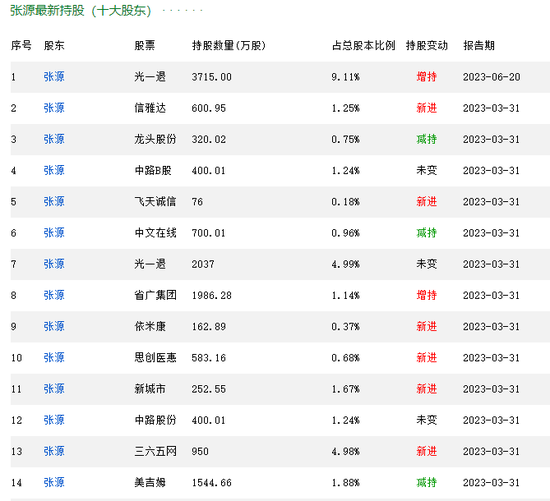Click 减持 status in 美吉姆 row
Viewport: 550px width, 501px height.
(427, 483)
